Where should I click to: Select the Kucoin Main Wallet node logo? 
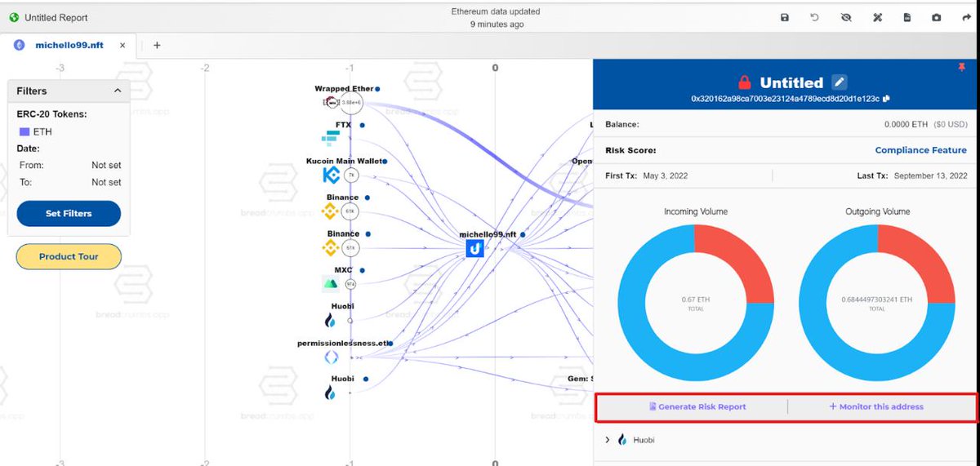pyautogui.click(x=331, y=175)
